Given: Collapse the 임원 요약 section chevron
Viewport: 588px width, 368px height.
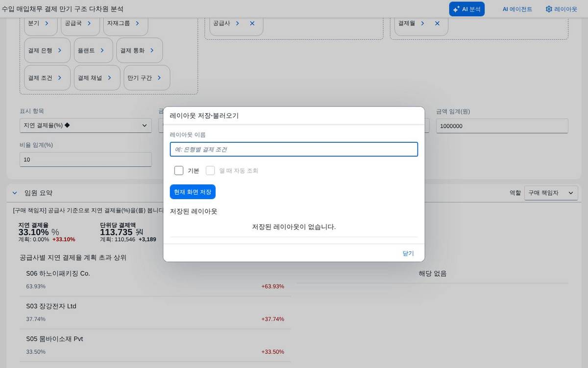Looking at the screenshot, I should pyautogui.click(x=14, y=193).
